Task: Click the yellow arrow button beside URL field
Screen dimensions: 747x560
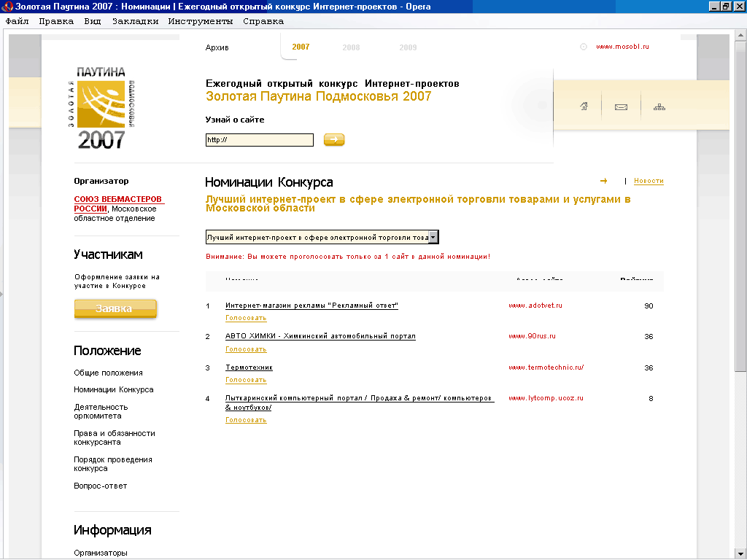Action: click(x=334, y=139)
